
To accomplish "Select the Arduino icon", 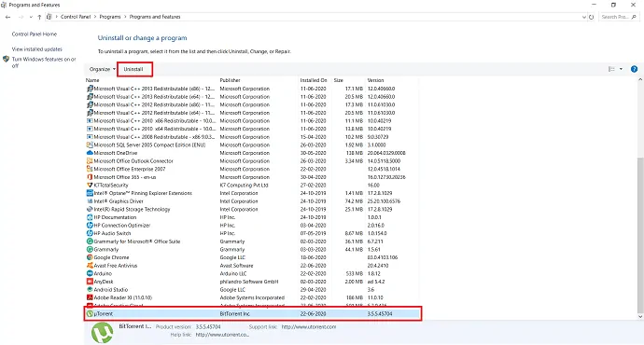I will click(90, 273).
